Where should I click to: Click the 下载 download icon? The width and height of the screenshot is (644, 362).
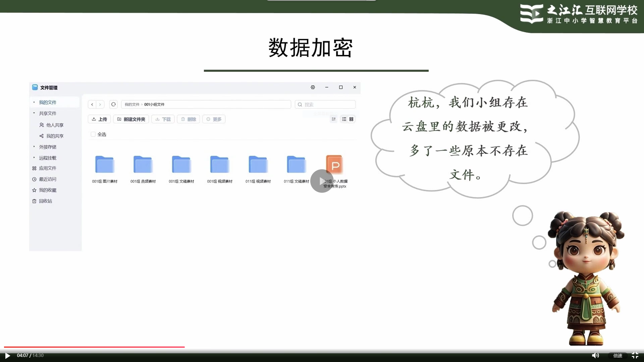[x=157, y=119]
